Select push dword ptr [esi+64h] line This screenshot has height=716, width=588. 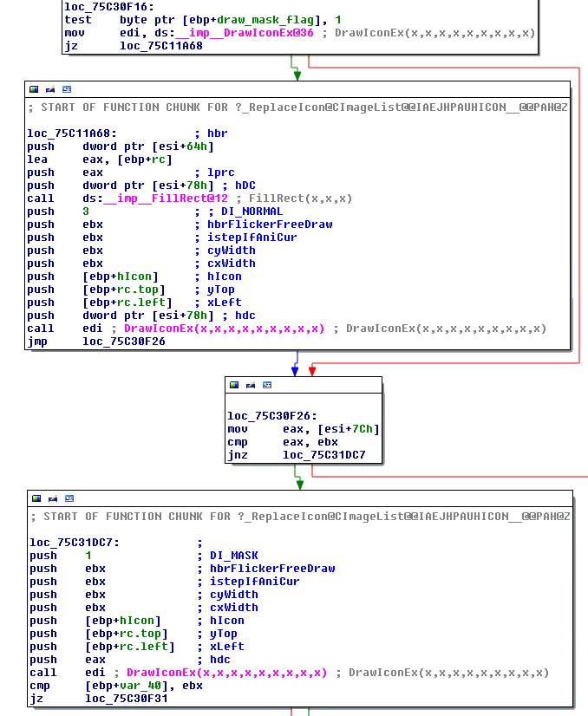click(121, 146)
